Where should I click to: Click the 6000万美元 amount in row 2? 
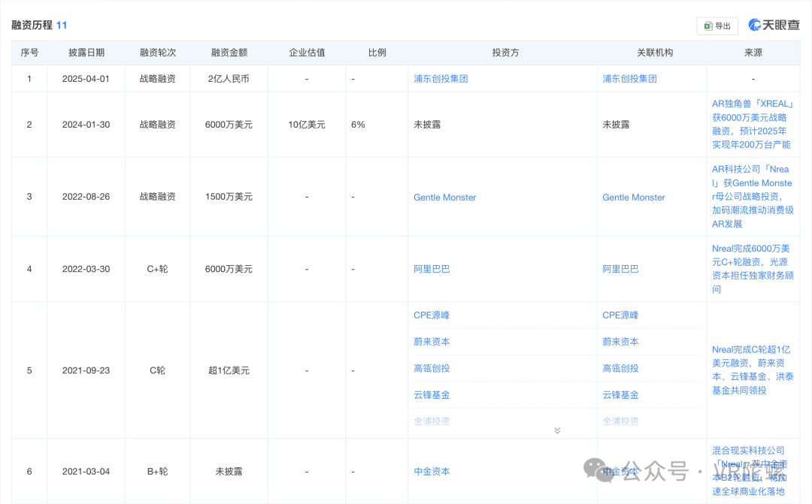coord(229,125)
